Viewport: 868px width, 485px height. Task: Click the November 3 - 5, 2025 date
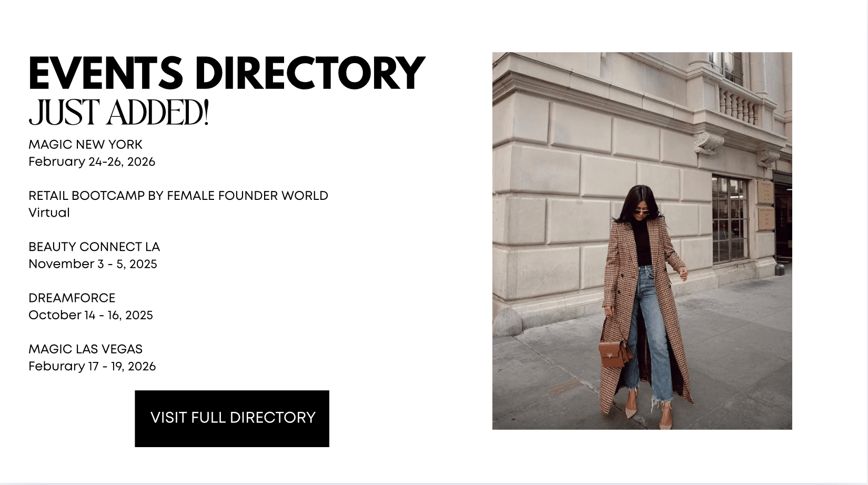93,264
